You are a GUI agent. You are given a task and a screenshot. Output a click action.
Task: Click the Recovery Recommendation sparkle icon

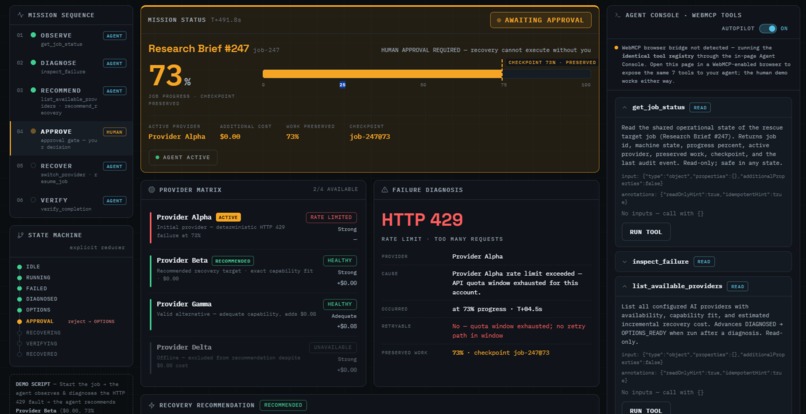click(152, 405)
